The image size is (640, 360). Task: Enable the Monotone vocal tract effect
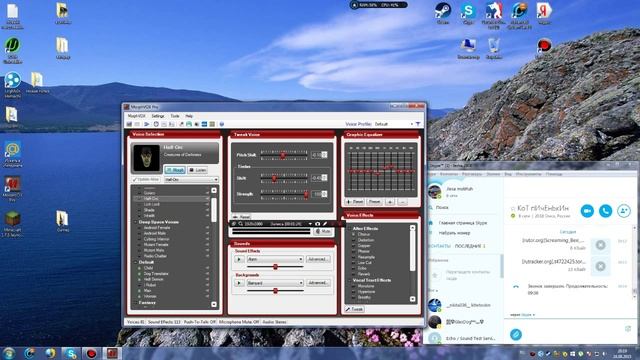354,286
